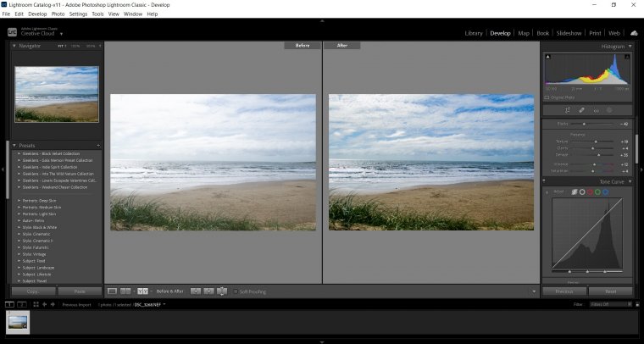The width and height of the screenshot is (644, 344).
Task: Adjust the Texture slider
Action: (x=596, y=141)
